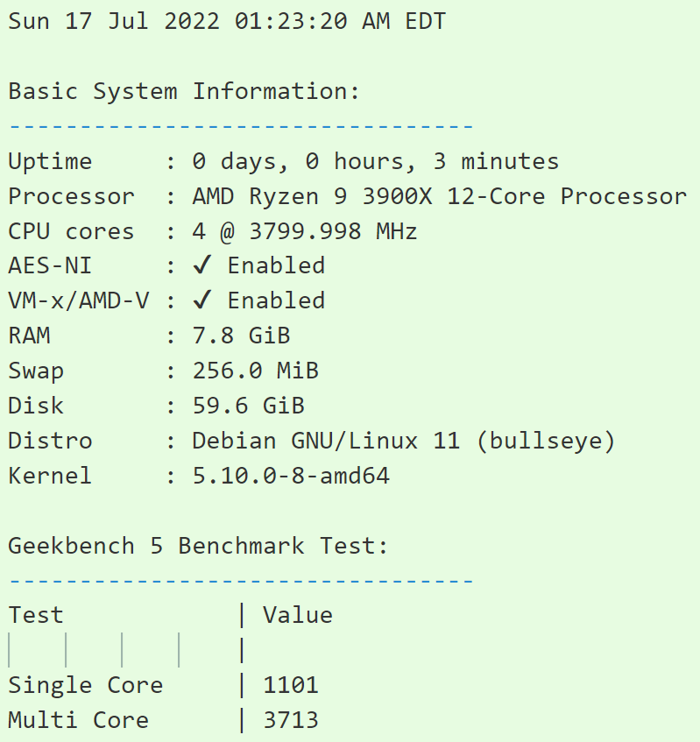Image resolution: width=700 pixels, height=742 pixels.
Task: Click the "Test" column header
Action: [36, 616]
